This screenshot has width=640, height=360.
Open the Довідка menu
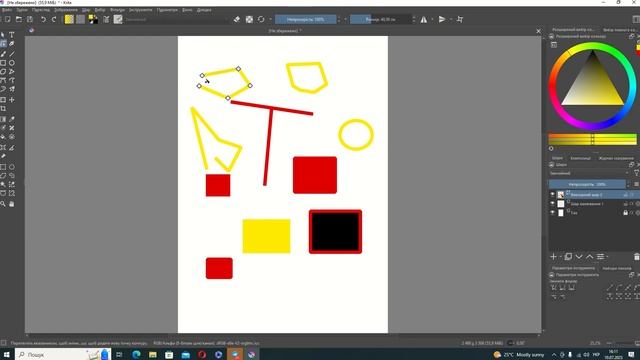tap(204, 10)
